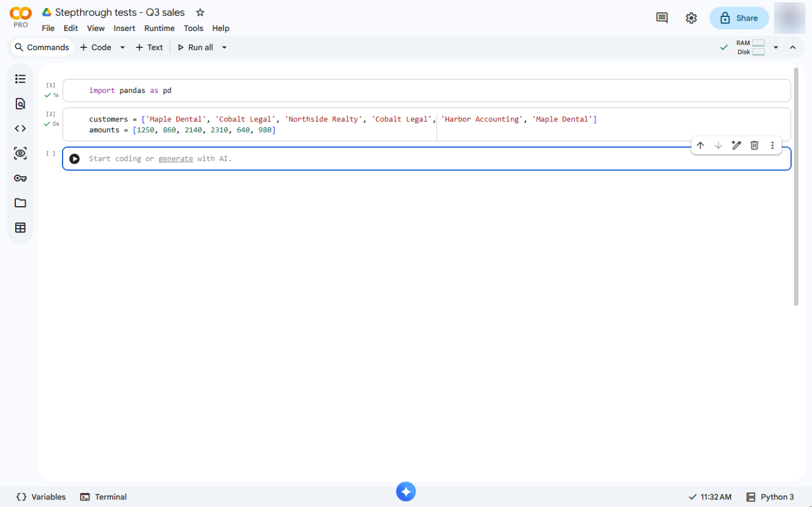Open the Code snippets sidebar icon

tap(20, 129)
